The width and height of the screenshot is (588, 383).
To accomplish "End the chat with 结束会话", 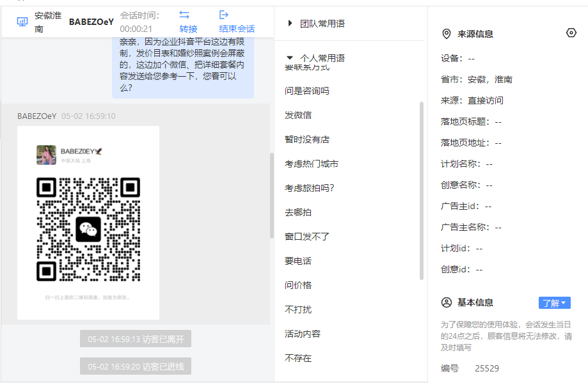I will pos(237,29).
